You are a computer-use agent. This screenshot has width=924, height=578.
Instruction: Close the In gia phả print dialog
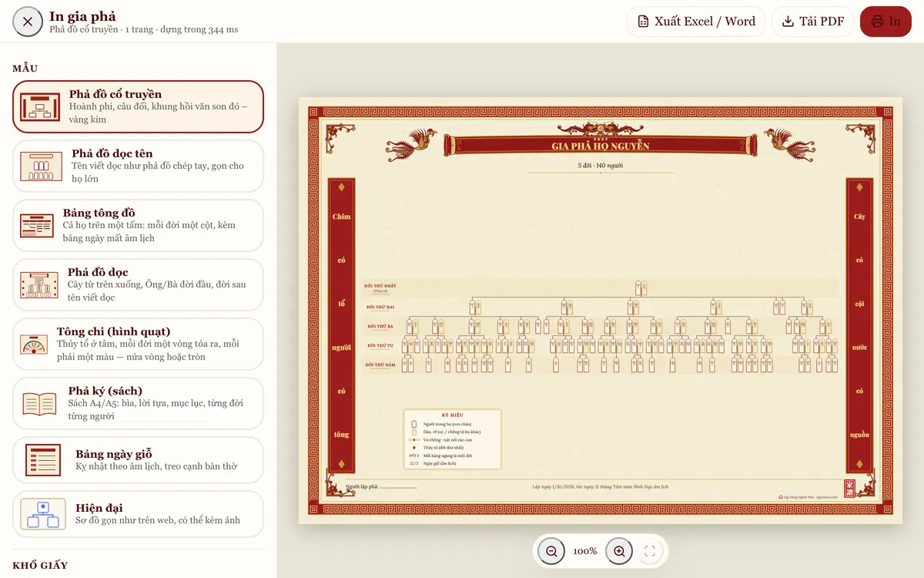(x=28, y=22)
